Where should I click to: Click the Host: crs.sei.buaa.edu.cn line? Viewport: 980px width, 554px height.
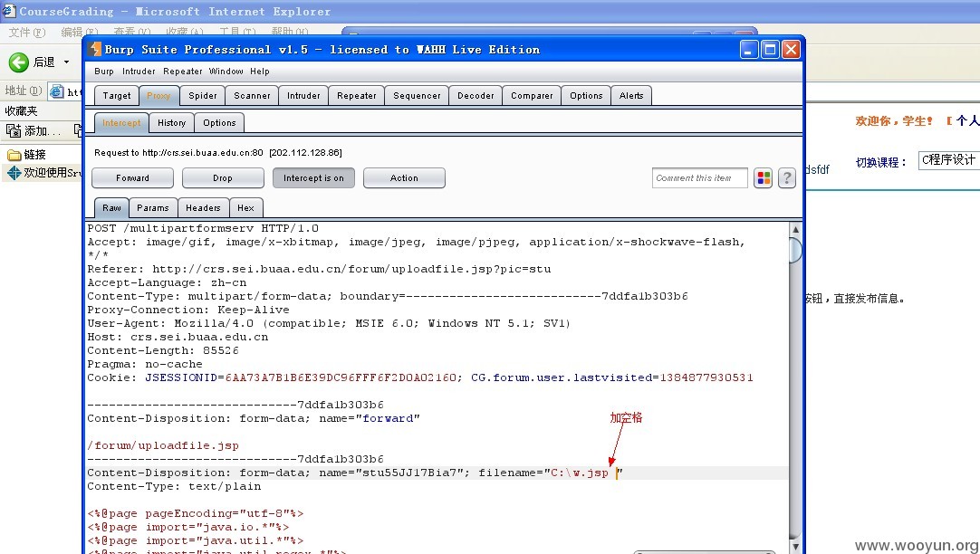click(178, 337)
